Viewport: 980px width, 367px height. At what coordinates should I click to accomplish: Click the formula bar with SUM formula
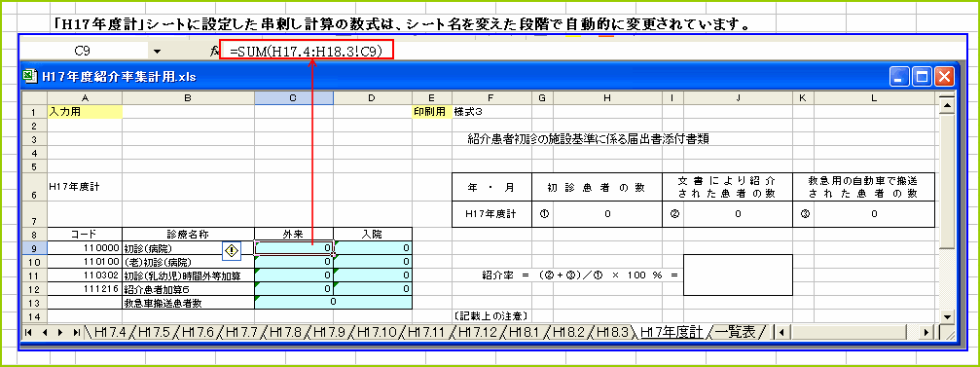click(x=307, y=50)
